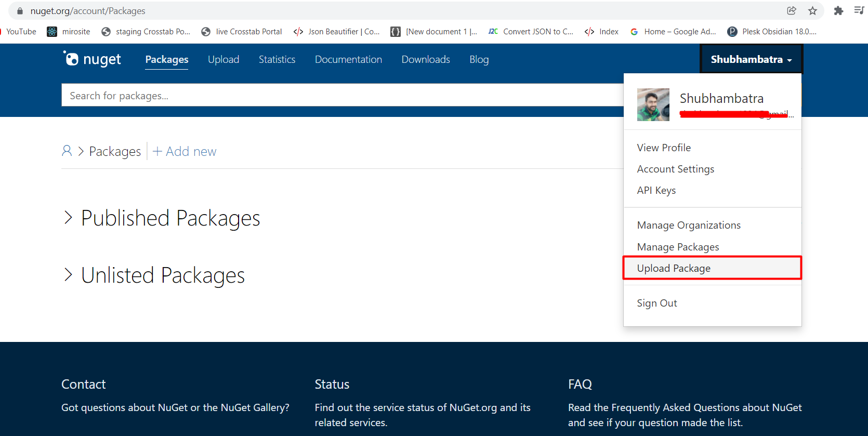The width and height of the screenshot is (868, 436).
Task: Click the Status footer heading
Action: click(332, 384)
